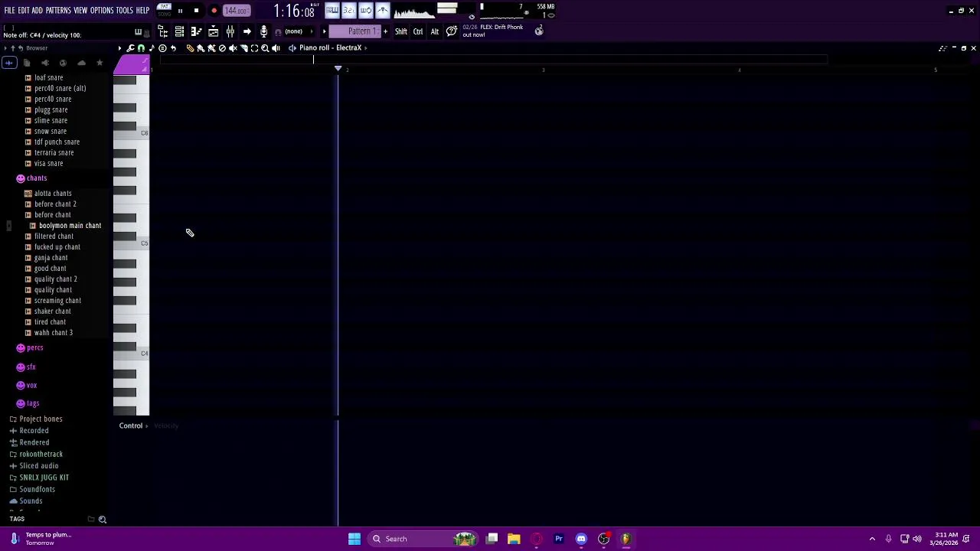Click the Shift hint button
Viewport: 980px width, 551px height.
401,31
